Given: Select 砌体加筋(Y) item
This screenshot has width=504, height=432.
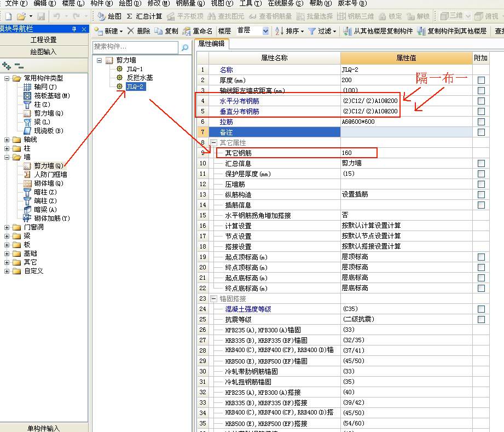Looking at the screenshot, I should click(52, 218).
